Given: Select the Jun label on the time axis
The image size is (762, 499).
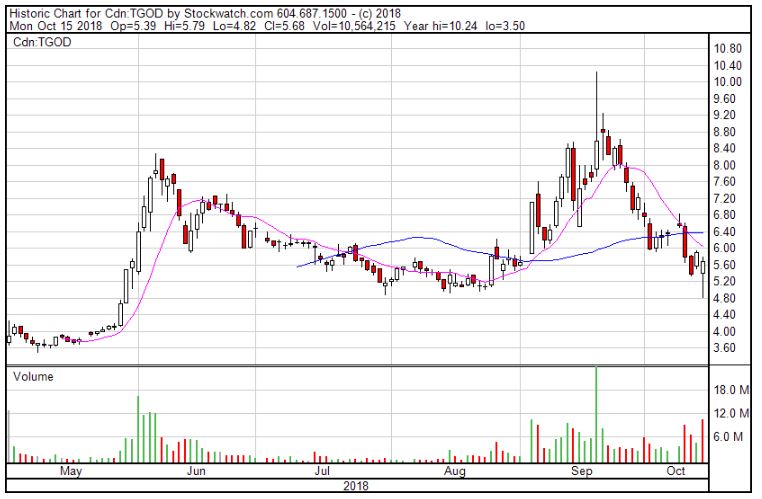Looking at the screenshot, I should coord(197,470).
